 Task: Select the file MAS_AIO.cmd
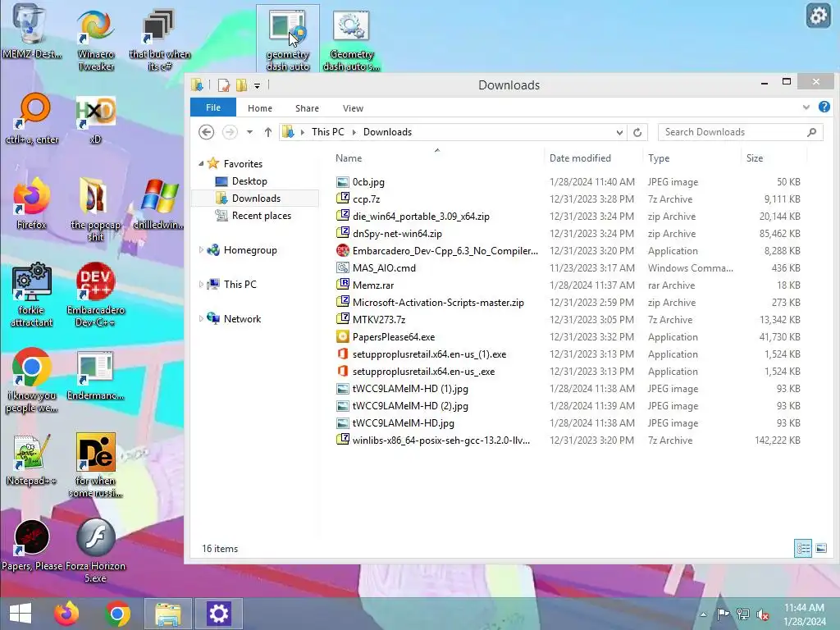[x=384, y=268]
